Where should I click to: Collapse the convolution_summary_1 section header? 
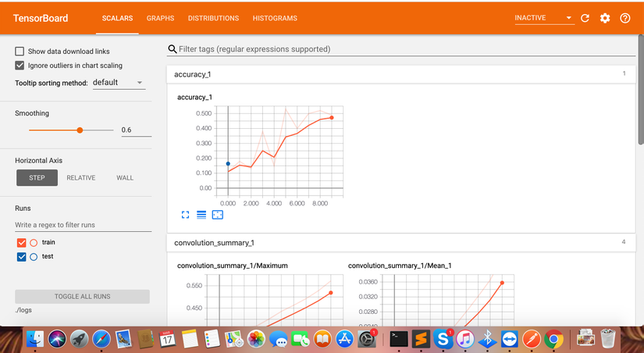click(x=401, y=242)
